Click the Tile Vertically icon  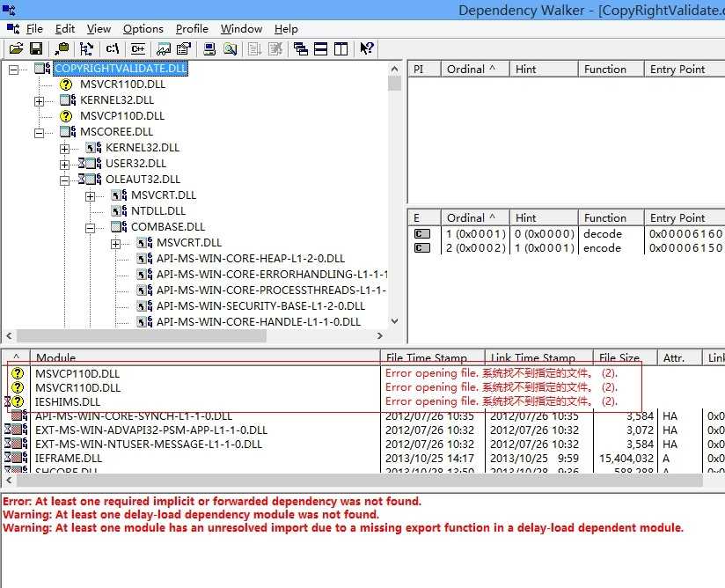pyautogui.click(x=341, y=48)
